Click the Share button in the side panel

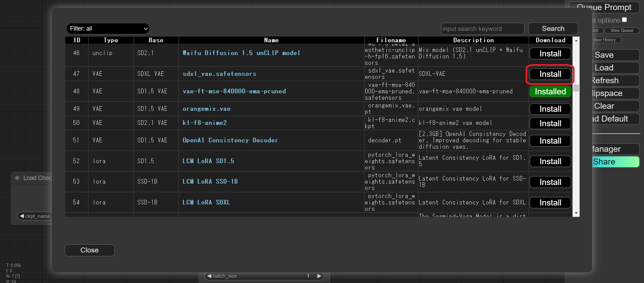(x=615, y=162)
